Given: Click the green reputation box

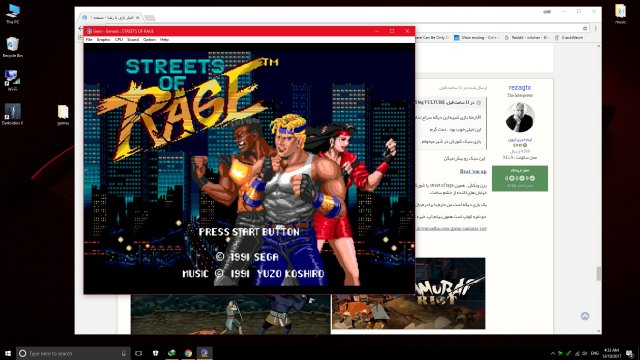Looking at the screenshot, I should (520, 178).
